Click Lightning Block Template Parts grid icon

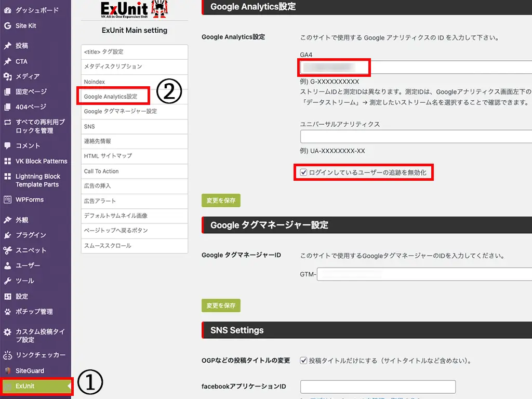click(7, 177)
